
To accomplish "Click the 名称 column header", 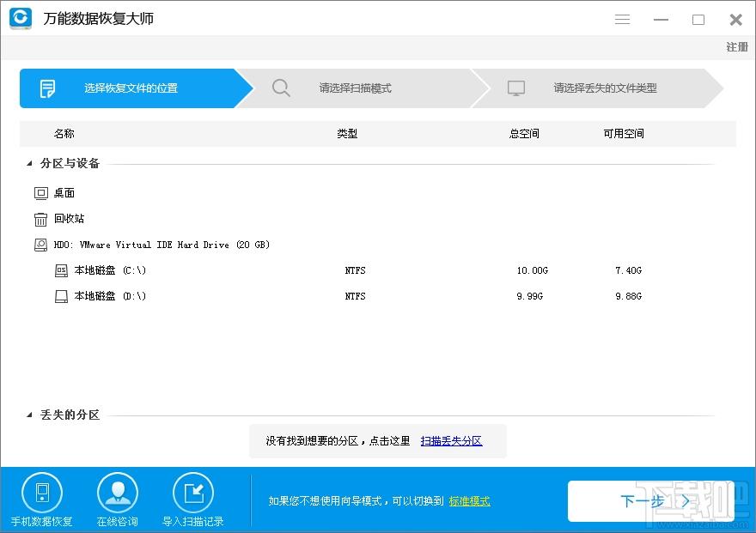I will (64, 134).
